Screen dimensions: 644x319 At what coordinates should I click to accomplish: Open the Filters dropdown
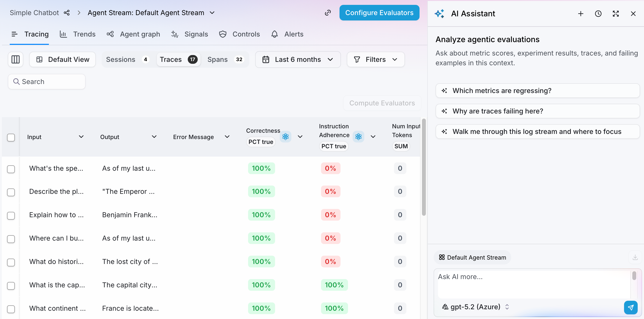click(376, 59)
